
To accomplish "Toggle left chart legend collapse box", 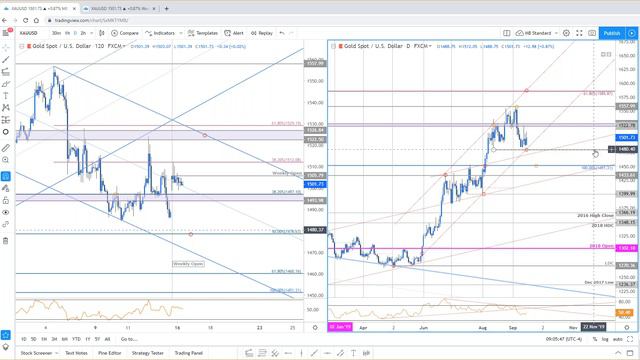I will (x=22, y=47).
